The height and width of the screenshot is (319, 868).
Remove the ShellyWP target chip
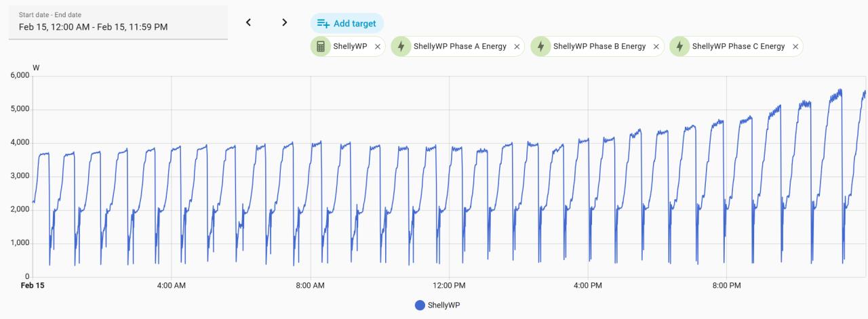378,47
